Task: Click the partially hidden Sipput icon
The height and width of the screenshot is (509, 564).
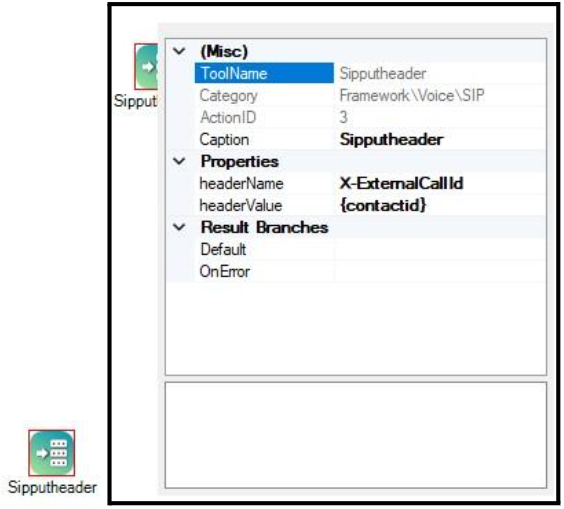Action: click(x=146, y=67)
